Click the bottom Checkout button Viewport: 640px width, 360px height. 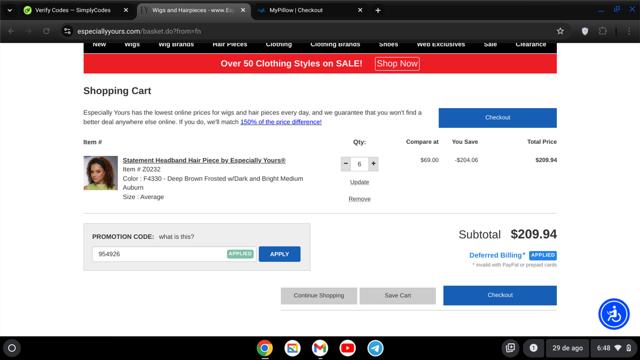(500, 295)
